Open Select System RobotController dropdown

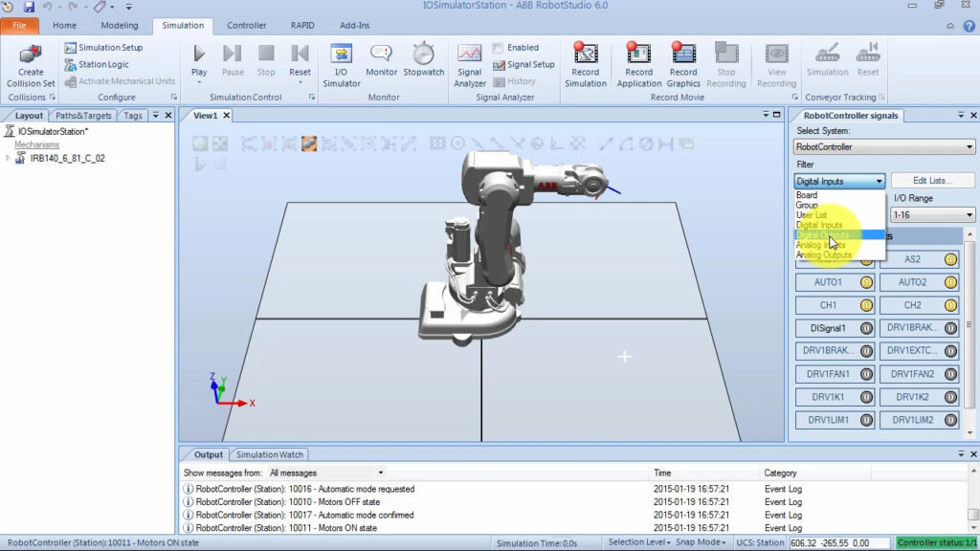883,147
